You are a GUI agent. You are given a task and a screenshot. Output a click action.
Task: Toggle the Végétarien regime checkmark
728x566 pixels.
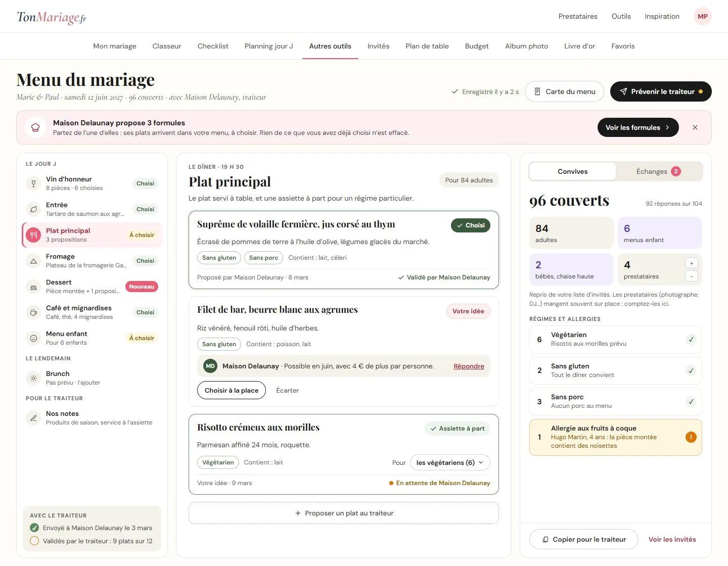point(691,340)
